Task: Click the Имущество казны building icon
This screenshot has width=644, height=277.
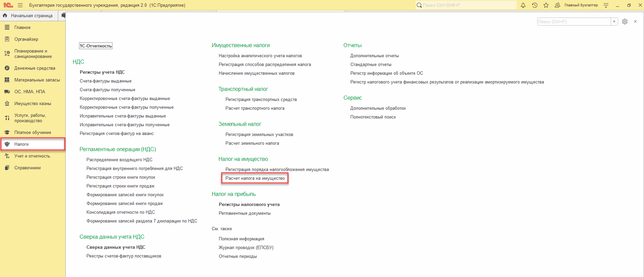Action: click(7, 103)
